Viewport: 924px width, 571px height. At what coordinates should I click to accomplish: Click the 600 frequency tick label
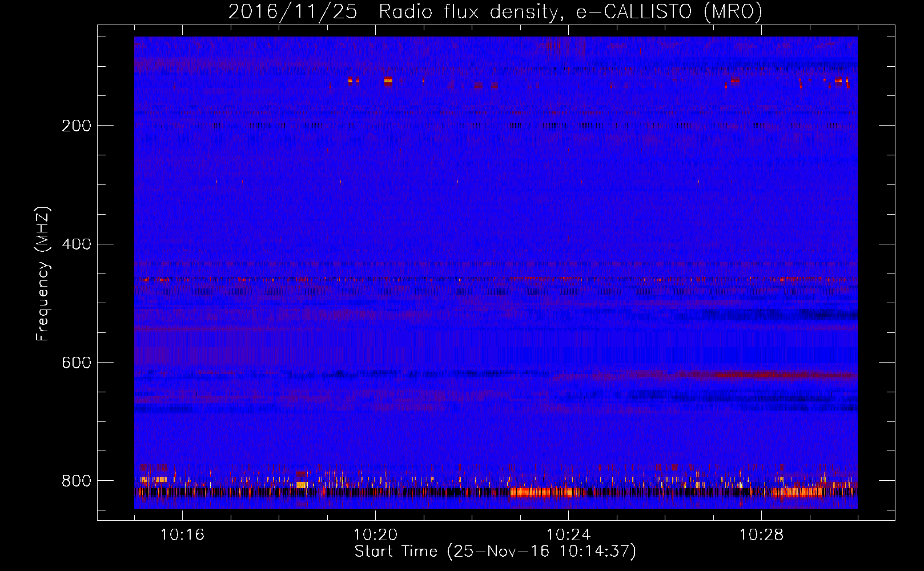click(x=77, y=363)
